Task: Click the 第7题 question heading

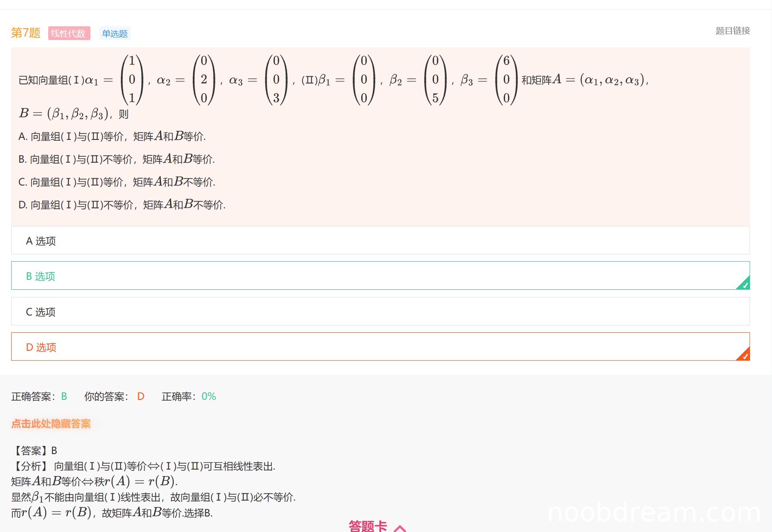Action: pyautogui.click(x=25, y=33)
